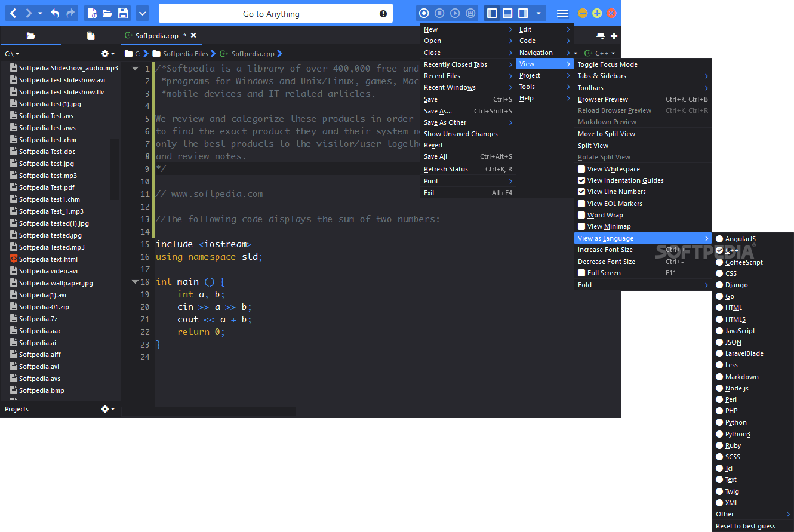This screenshot has height=532, width=794.
Task: Open Places settings gear
Action: coord(105,54)
